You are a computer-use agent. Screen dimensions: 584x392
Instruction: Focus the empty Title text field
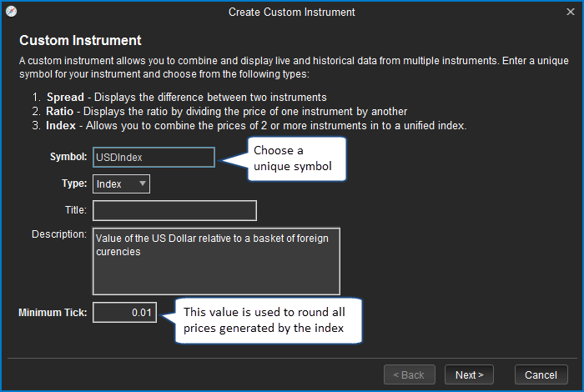coord(174,210)
